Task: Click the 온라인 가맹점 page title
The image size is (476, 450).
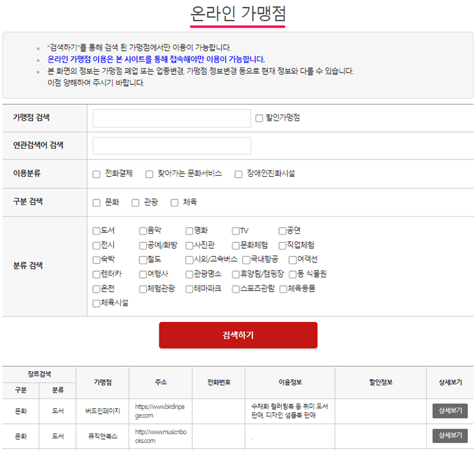Action: click(238, 14)
